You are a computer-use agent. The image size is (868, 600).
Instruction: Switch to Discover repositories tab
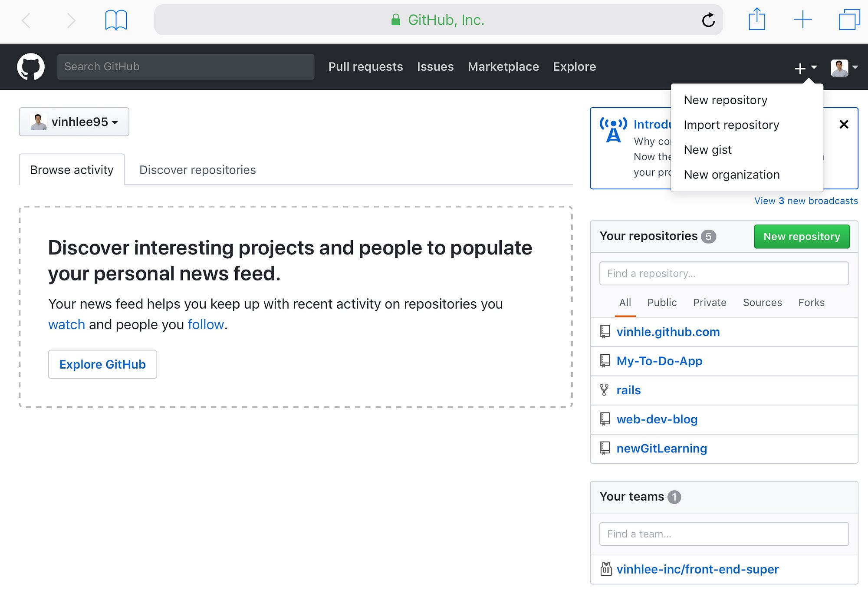pos(197,170)
